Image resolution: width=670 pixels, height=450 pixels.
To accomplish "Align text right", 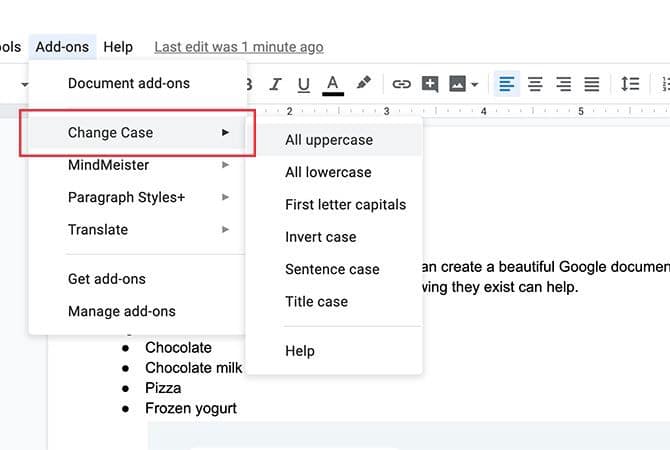I will 564,84.
